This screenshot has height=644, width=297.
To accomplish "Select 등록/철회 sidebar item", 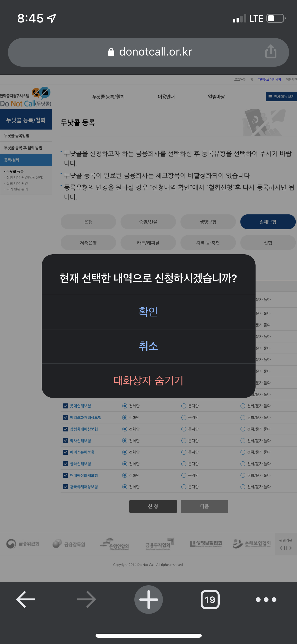I will [26, 160].
